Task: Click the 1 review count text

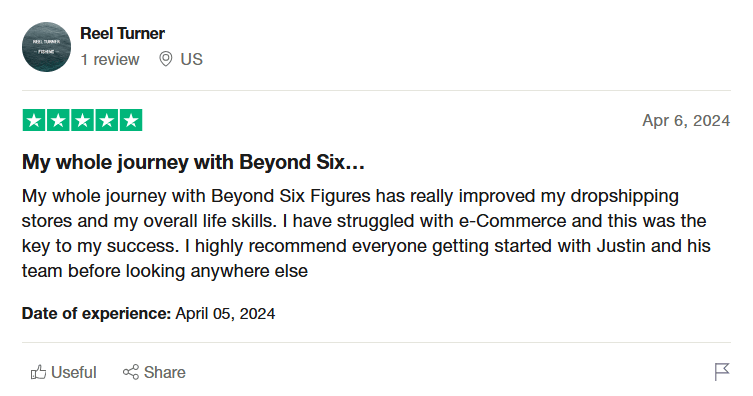Action: tap(110, 60)
